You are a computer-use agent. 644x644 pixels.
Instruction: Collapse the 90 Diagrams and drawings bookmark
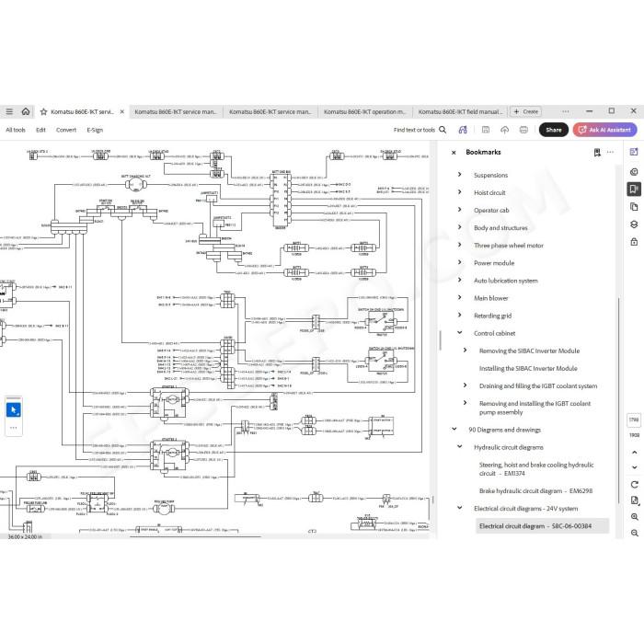(454, 430)
